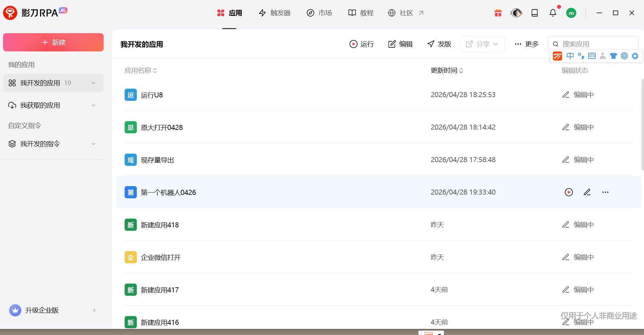The width and height of the screenshot is (644, 335).
Task: Switch to the 触发器 tab
Action: pyautogui.click(x=275, y=13)
